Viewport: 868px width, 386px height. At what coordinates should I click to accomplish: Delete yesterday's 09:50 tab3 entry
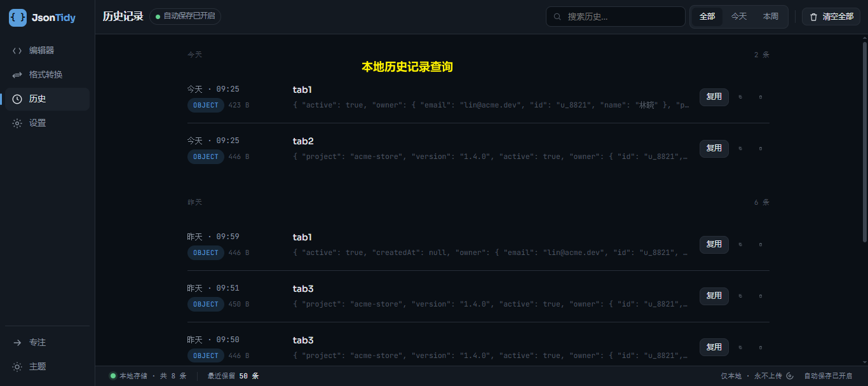click(761, 347)
